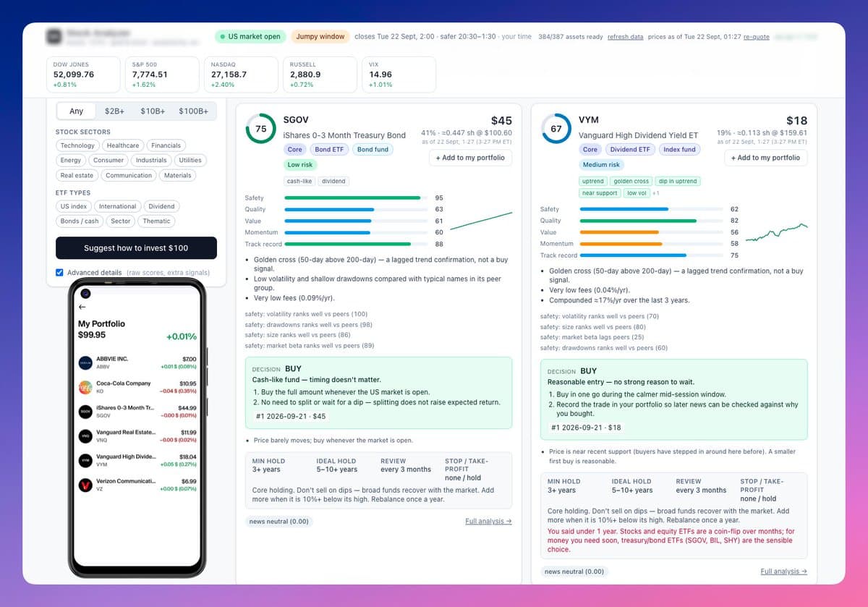Toggle the Industrials sector chip
The image size is (868, 607).
151,161
